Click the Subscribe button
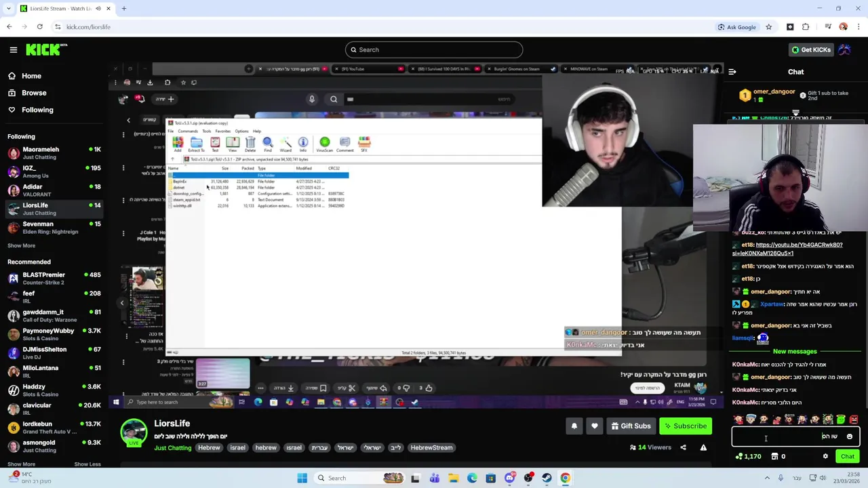868x488 pixels. click(686, 426)
